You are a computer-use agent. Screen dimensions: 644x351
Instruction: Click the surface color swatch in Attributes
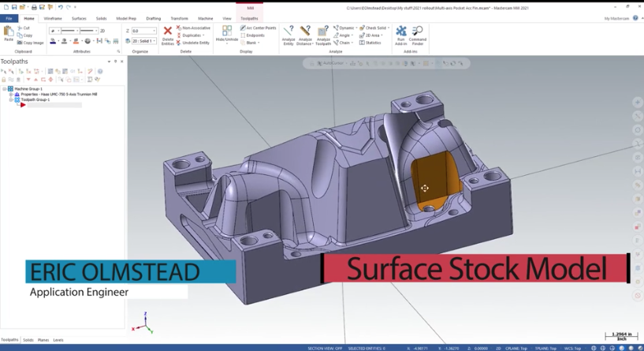pyautogui.click(x=76, y=41)
